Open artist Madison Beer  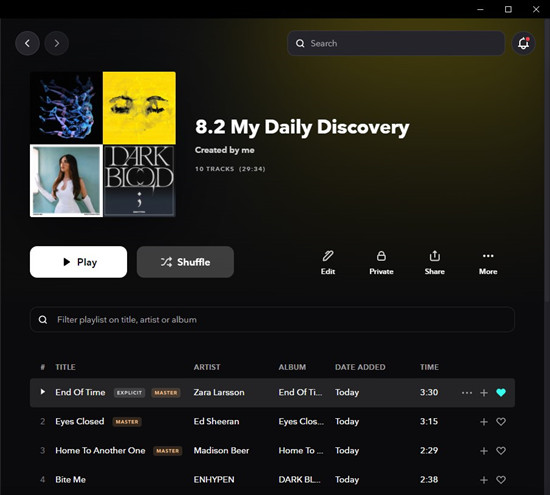[x=221, y=450]
